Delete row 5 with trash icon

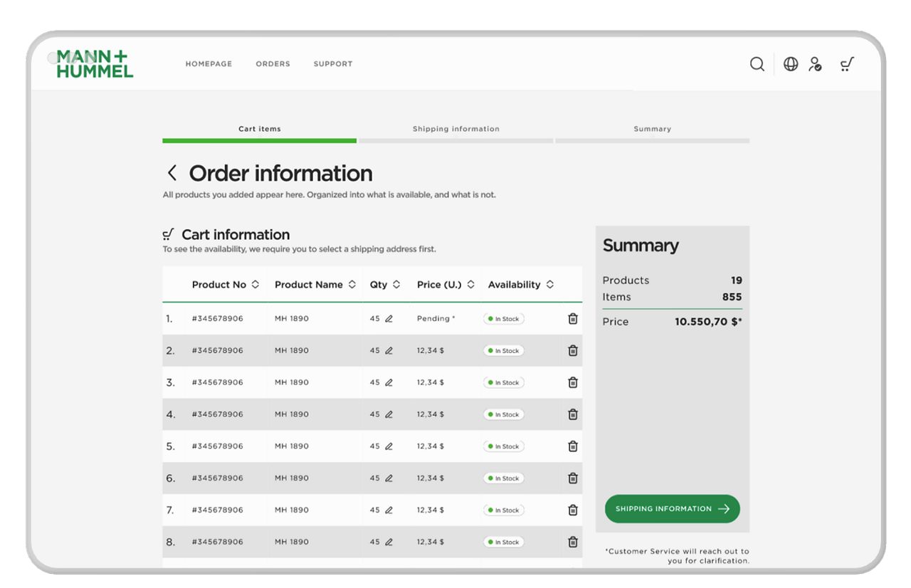[573, 446]
